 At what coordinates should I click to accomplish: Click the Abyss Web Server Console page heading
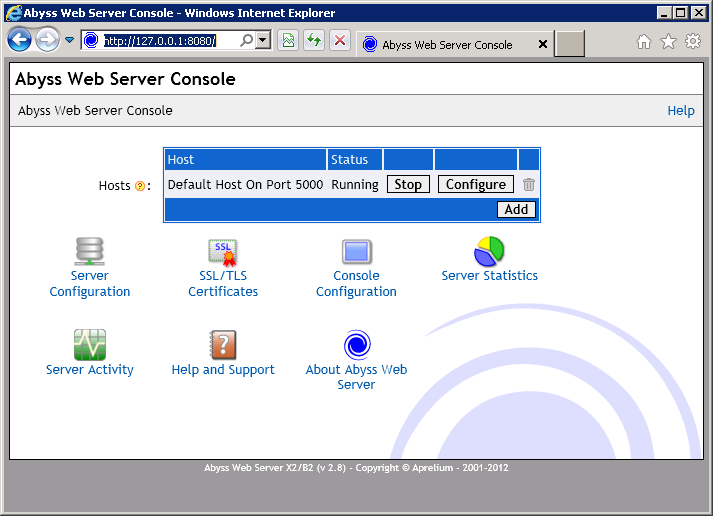click(x=126, y=79)
